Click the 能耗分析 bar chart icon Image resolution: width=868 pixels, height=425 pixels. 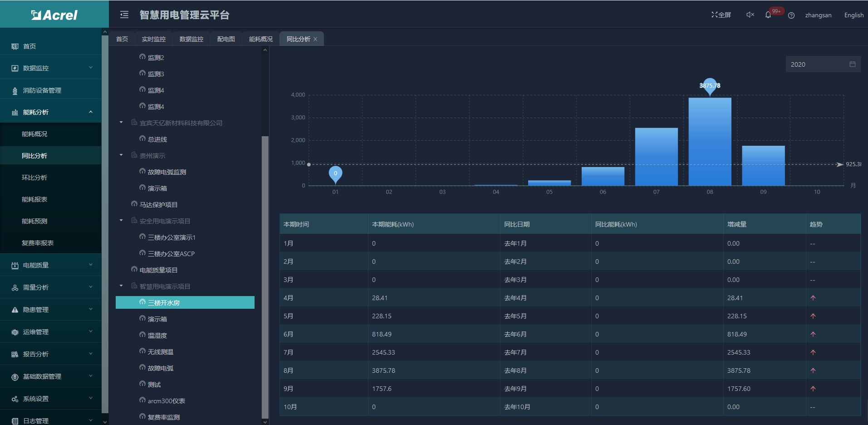pyautogui.click(x=15, y=112)
